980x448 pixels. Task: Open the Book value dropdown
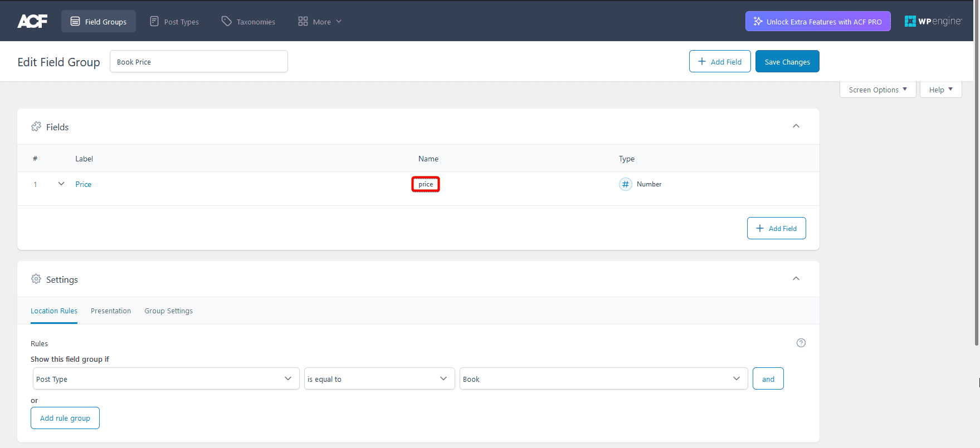603,379
